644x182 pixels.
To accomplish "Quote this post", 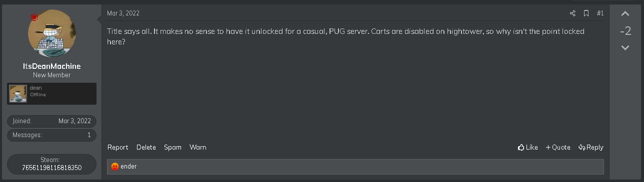I will pos(558,147).
